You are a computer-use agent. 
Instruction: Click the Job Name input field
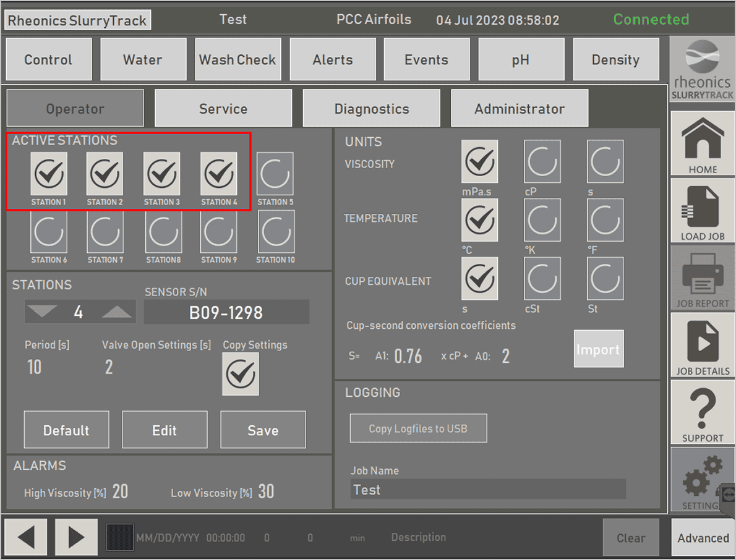click(x=487, y=490)
